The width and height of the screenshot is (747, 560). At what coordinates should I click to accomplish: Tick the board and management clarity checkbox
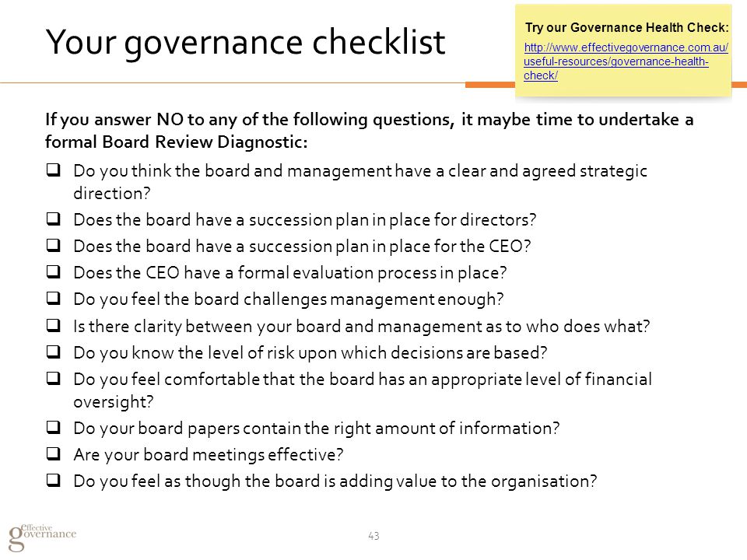(x=54, y=325)
